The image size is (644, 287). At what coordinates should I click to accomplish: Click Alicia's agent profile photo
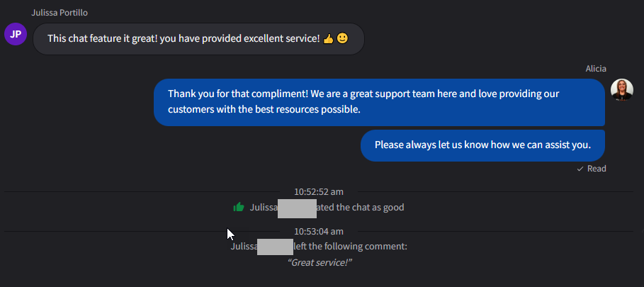tap(622, 89)
